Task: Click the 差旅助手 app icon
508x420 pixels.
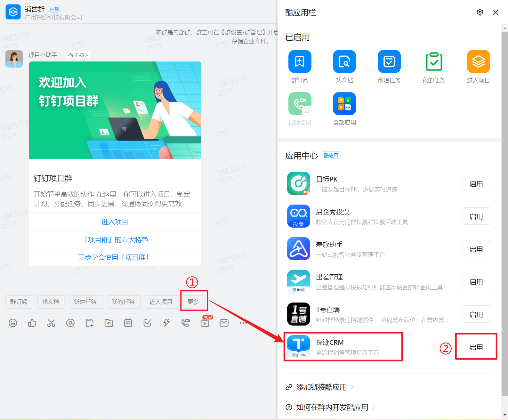Action: tap(299, 249)
